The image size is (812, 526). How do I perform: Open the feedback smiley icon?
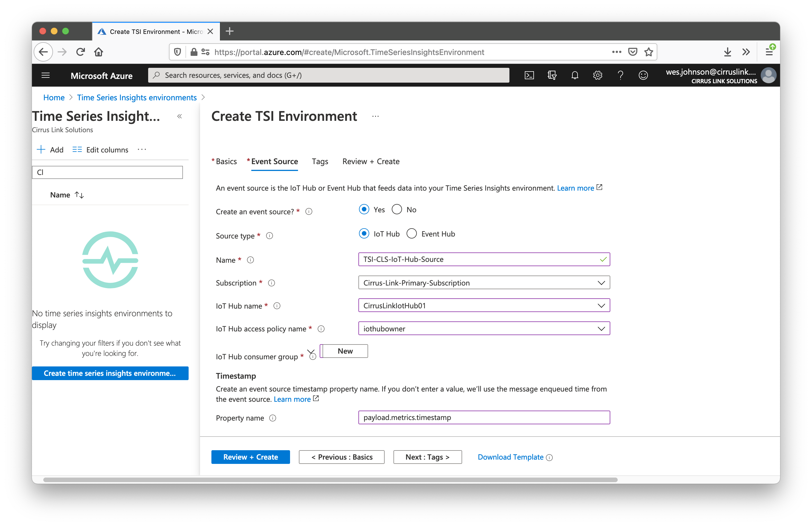pos(643,76)
